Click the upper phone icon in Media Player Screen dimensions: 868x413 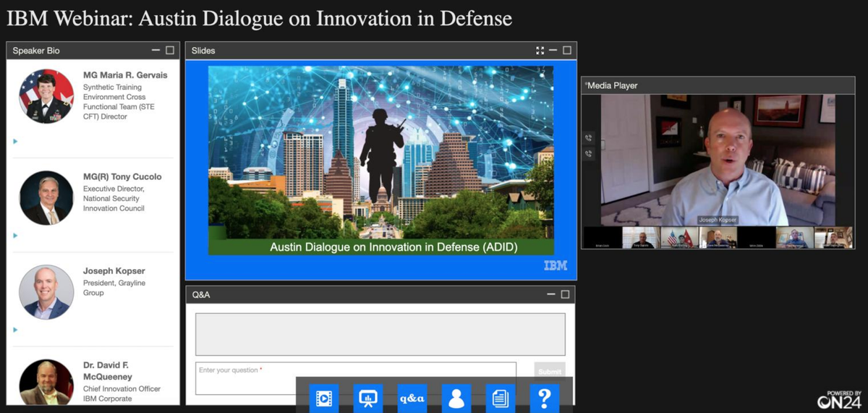coord(589,137)
